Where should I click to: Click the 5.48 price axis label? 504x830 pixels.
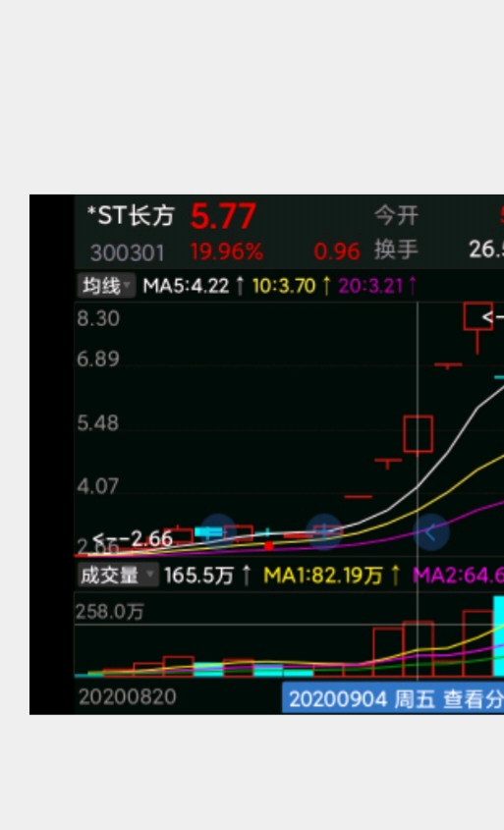tap(98, 423)
